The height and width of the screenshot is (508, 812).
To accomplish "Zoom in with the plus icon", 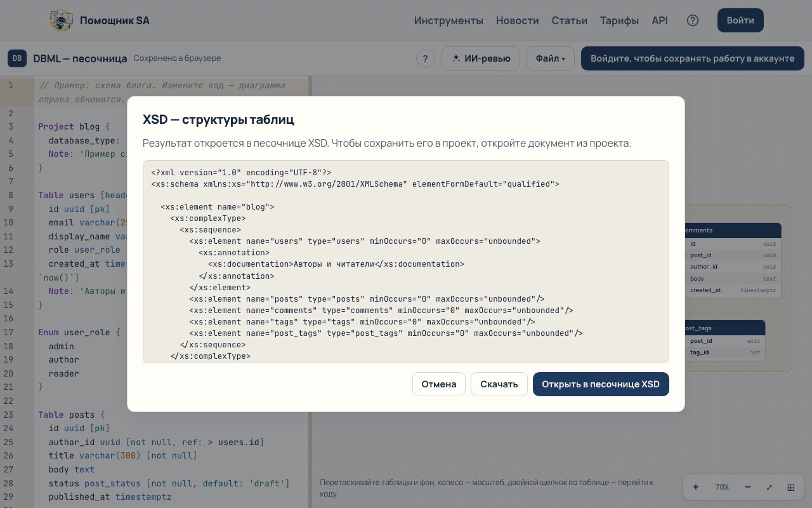I will pyautogui.click(x=696, y=487).
